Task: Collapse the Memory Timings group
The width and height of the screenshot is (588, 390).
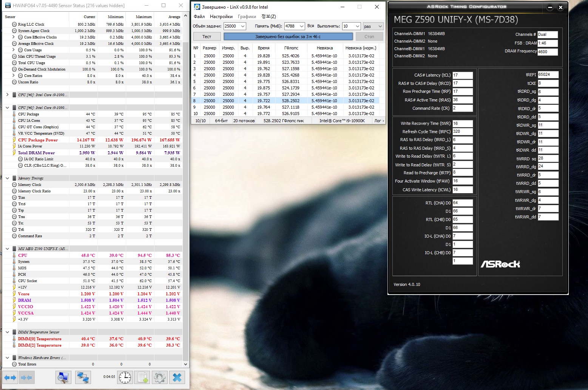Action: (7, 178)
